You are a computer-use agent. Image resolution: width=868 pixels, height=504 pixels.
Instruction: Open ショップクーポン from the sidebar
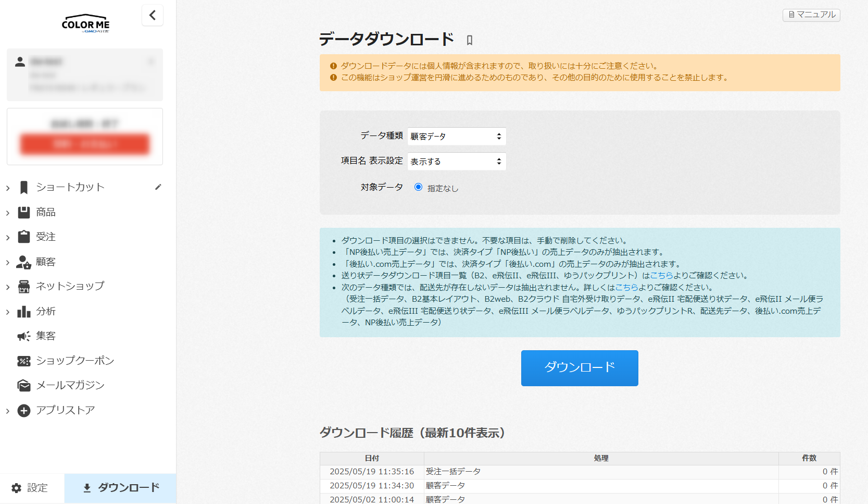click(74, 361)
